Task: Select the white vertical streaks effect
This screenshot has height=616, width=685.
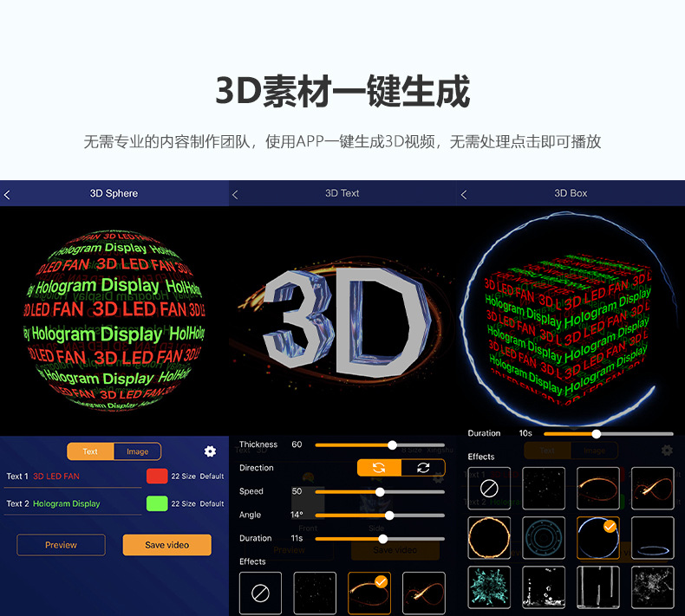Action: pyautogui.click(x=598, y=587)
